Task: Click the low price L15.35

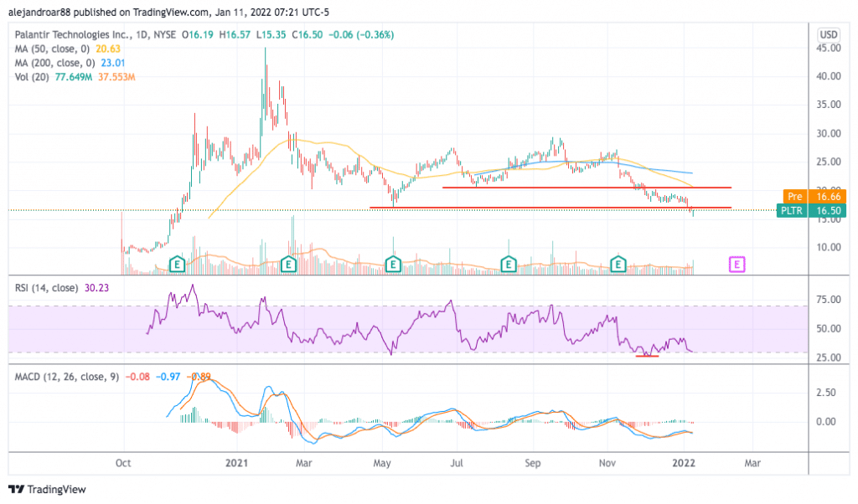Action: (271, 34)
